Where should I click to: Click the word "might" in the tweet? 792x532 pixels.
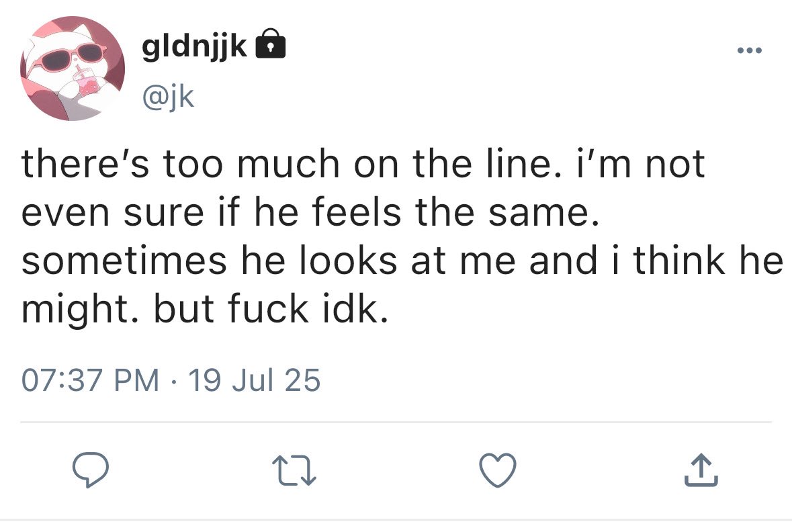pyautogui.click(x=74, y=311)
